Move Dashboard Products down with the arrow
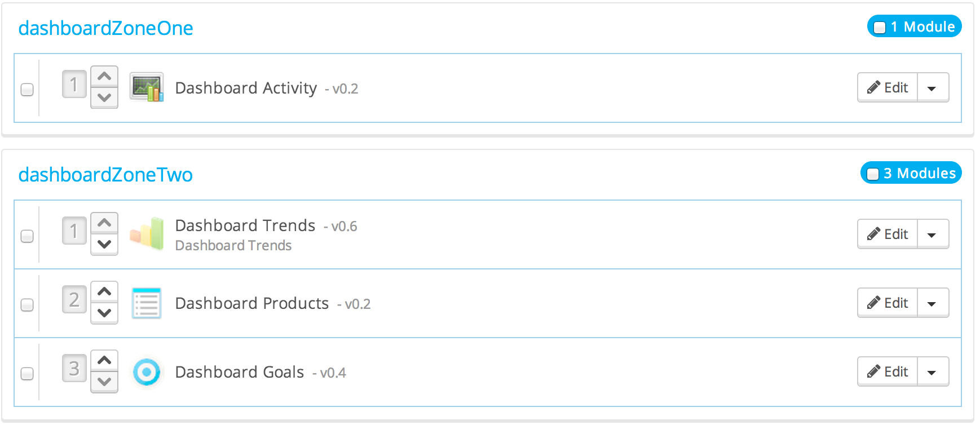This screenshot has height=425, width=980. click(104, 313)
